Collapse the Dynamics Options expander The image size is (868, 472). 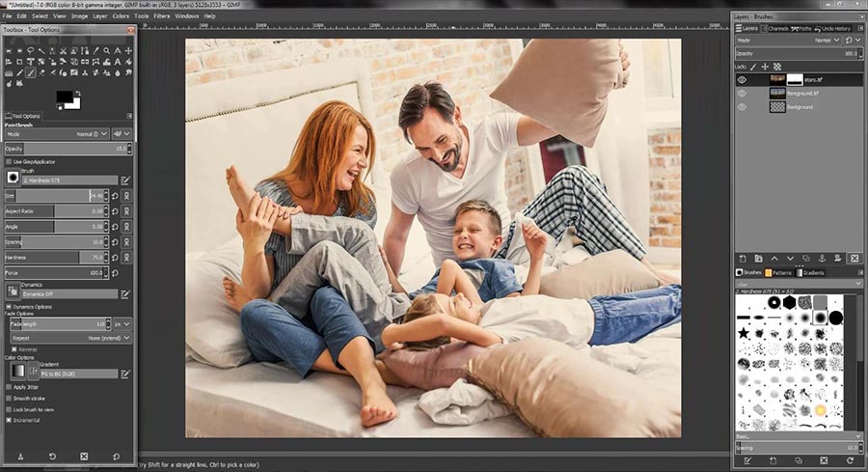(x=8, y=307)
